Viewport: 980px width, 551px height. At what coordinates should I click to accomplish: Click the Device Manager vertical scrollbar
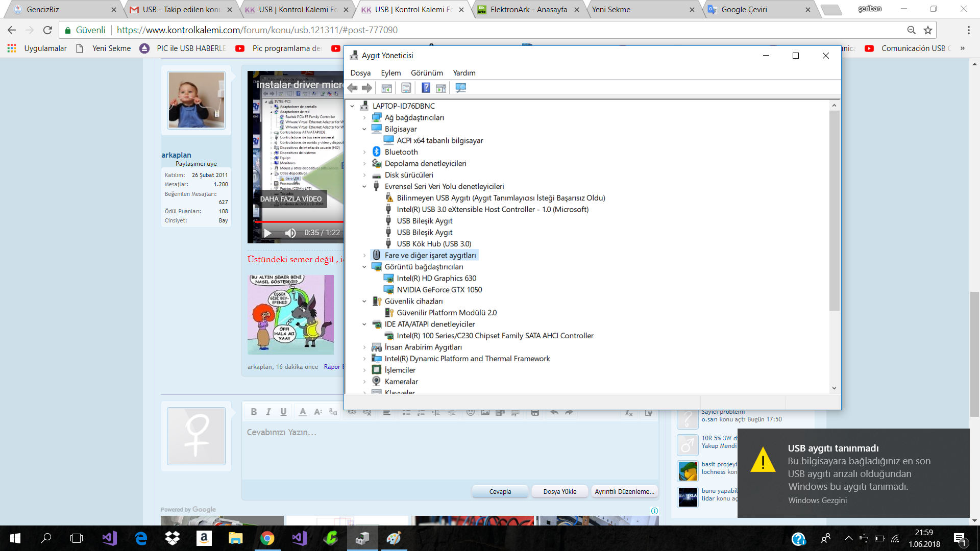834,210
